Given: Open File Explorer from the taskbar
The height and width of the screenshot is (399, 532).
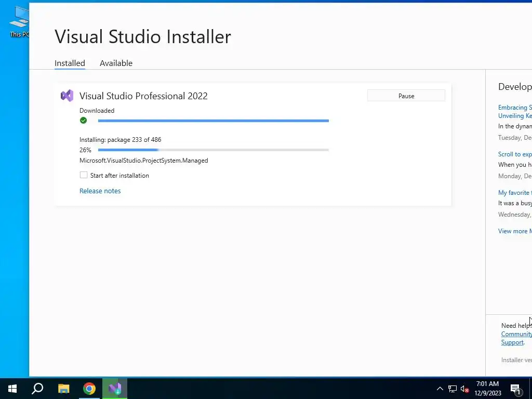Looking at the screenshot, I should pos(63,389).
